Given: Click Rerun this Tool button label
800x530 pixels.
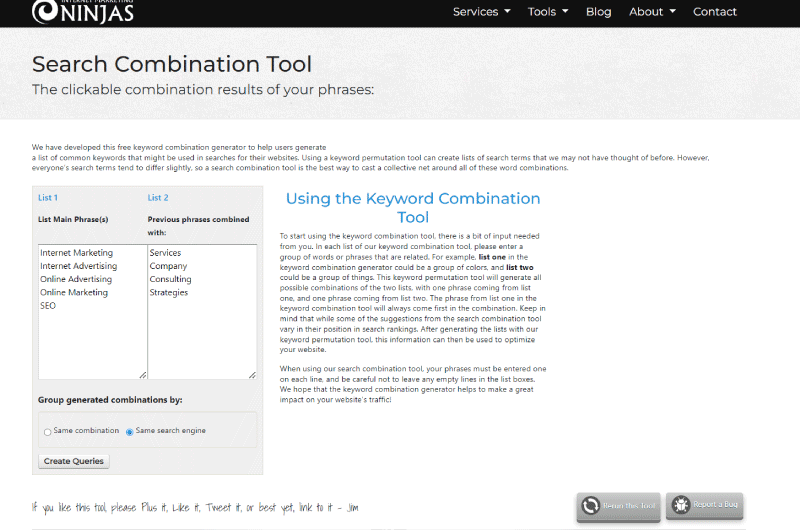Looking at the screenshot, I should coord(629,506).
